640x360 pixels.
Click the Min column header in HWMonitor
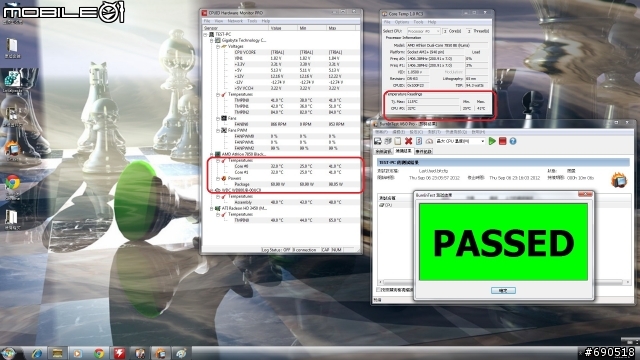[x=311, y=28]
